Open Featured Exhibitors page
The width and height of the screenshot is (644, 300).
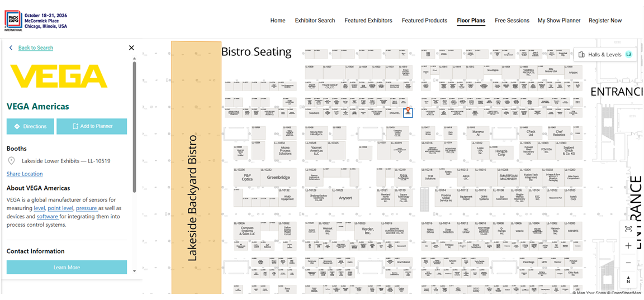coord(368,21)
